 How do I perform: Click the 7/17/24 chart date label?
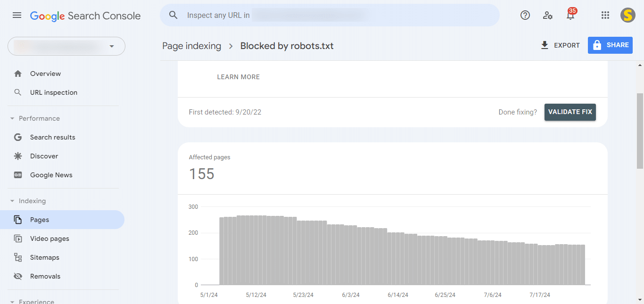coord(540,295)
